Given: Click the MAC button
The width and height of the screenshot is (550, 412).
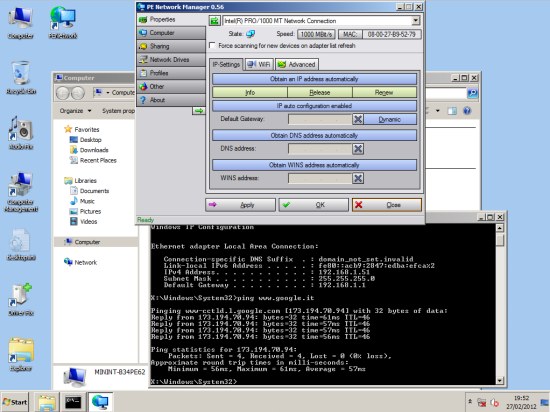Looking at the screenshot, I should point(350,34).
